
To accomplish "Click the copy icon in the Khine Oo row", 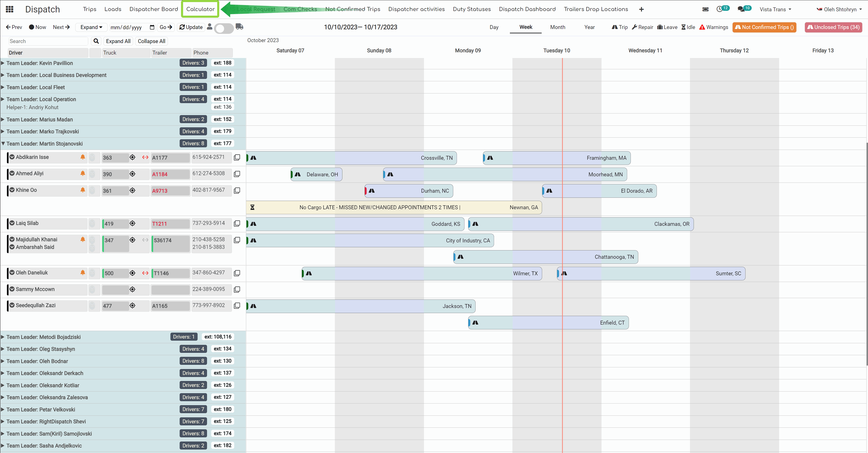I will coord(237,191).
